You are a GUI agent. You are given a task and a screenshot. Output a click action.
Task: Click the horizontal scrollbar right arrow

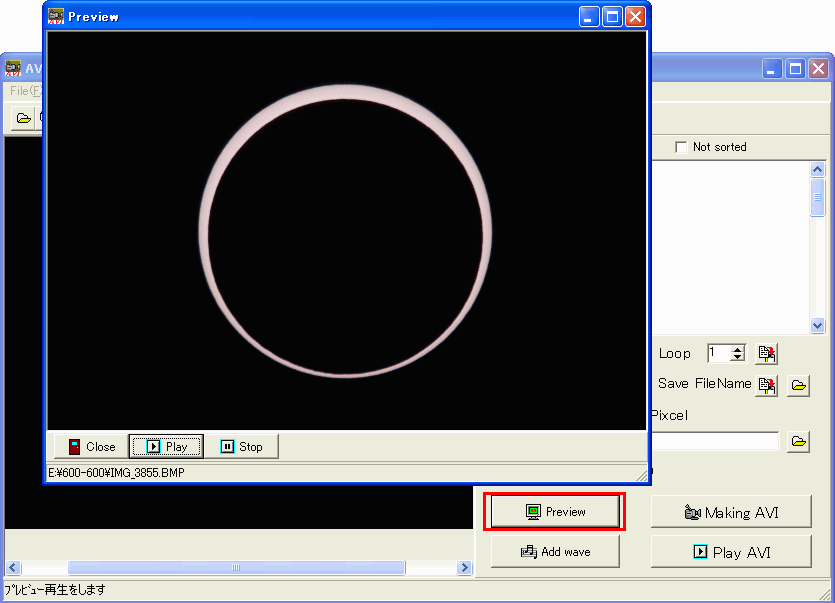(x=464, y=568)
